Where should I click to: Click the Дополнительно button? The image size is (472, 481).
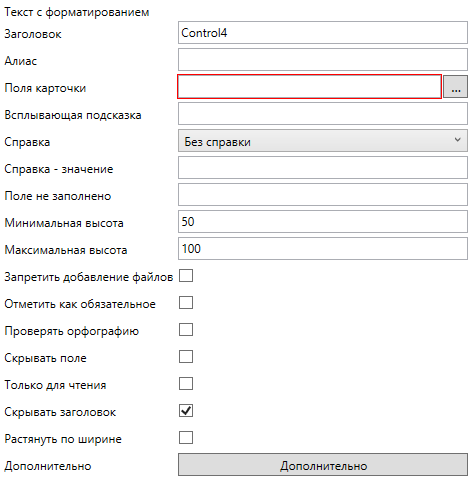(323, 465)
